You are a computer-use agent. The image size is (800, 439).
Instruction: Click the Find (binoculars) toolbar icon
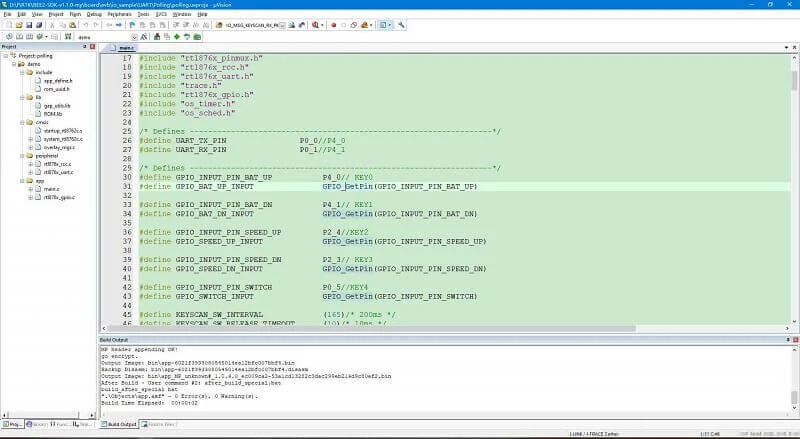291,25
